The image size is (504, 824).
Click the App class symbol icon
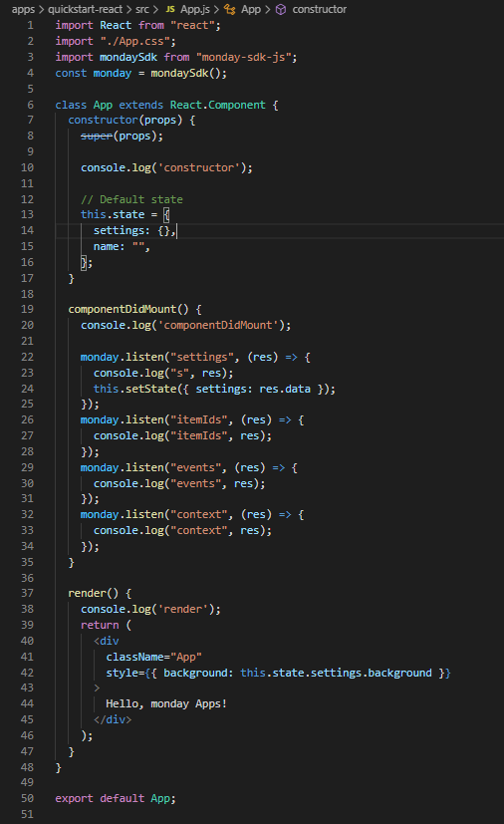(x=230, y=9)
